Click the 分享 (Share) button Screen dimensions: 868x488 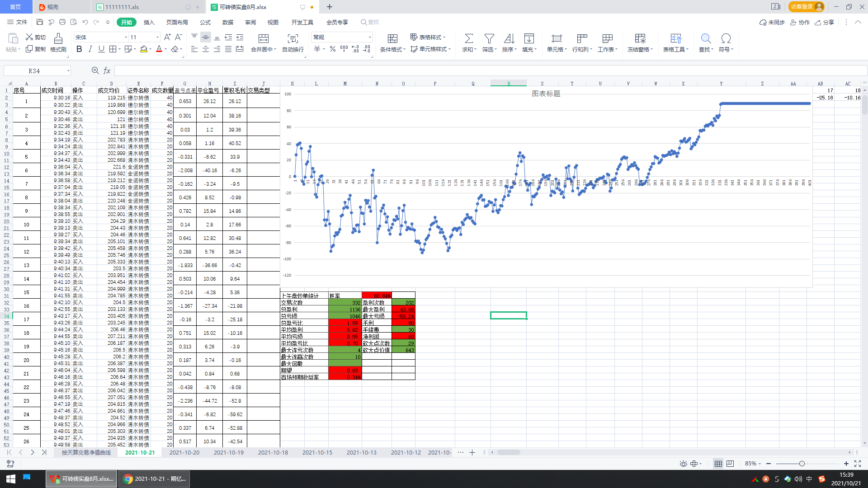coord(824,22)
